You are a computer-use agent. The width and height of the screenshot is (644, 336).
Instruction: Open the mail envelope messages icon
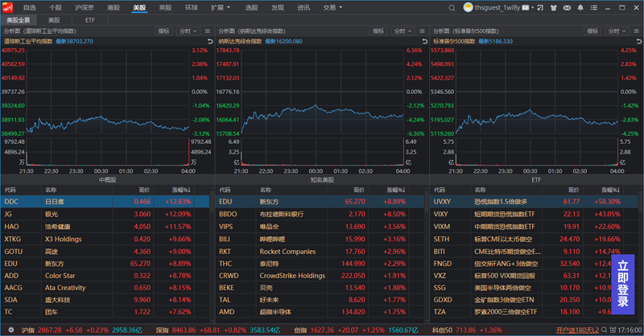coord(567,8)
